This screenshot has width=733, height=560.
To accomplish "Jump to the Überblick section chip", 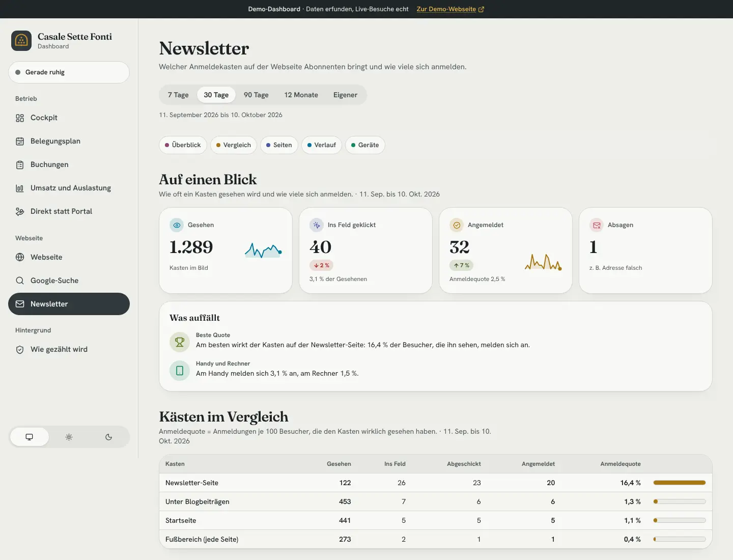I will pyautogui.click(x=183, y=145).
